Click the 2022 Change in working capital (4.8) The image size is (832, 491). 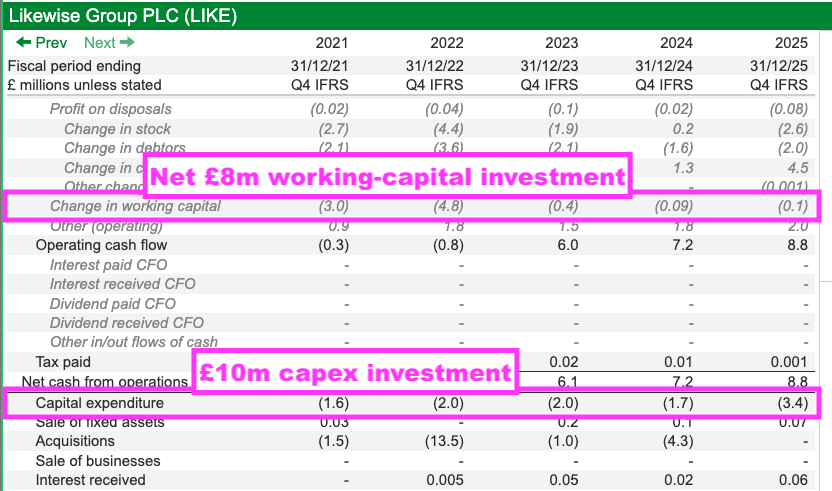point(448,206)
